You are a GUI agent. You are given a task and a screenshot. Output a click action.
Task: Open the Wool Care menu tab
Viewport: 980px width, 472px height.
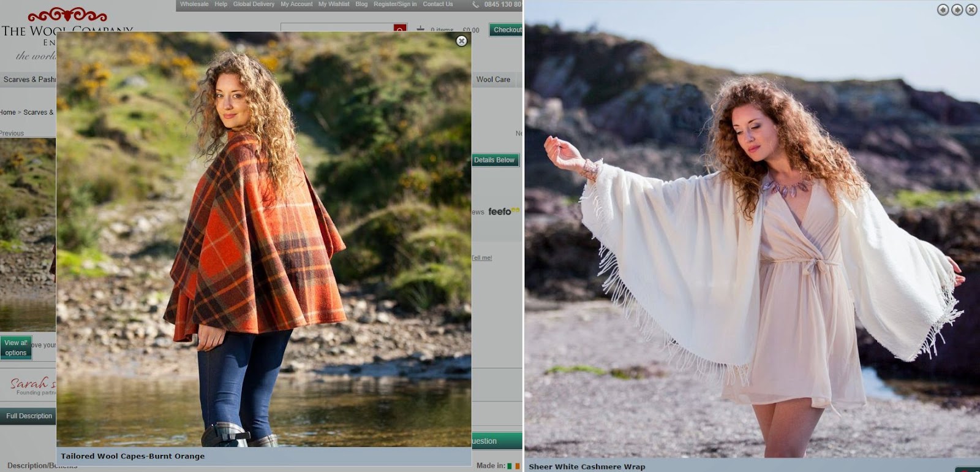[x=493, y=80]
